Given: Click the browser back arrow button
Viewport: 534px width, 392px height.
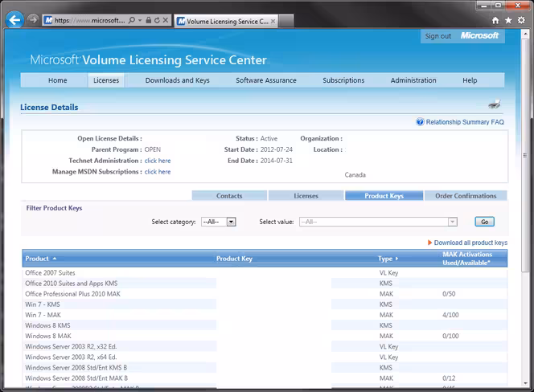Looking at the screenshot, I should click(x=14, y=20).
